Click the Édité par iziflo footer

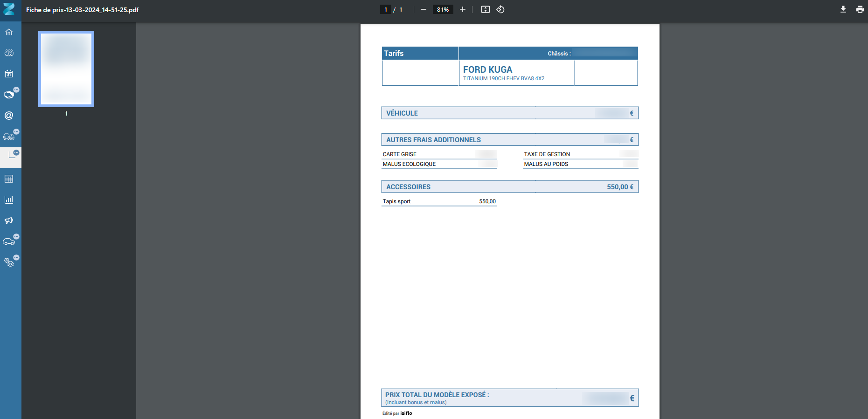coord(397,413)
